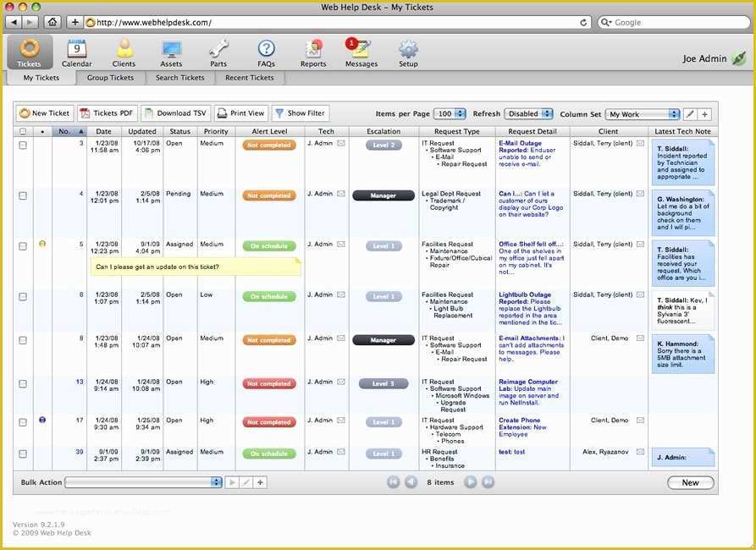The width and height of the screenshot is (756, 550).
Task: Switch to Group Tickets tab
Action: point(110,78)
